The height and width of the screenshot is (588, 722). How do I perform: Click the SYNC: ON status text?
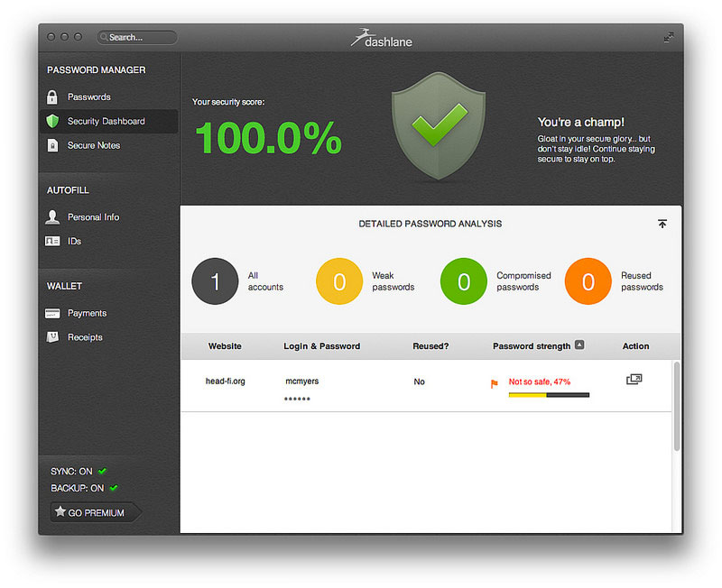(71, 471)
